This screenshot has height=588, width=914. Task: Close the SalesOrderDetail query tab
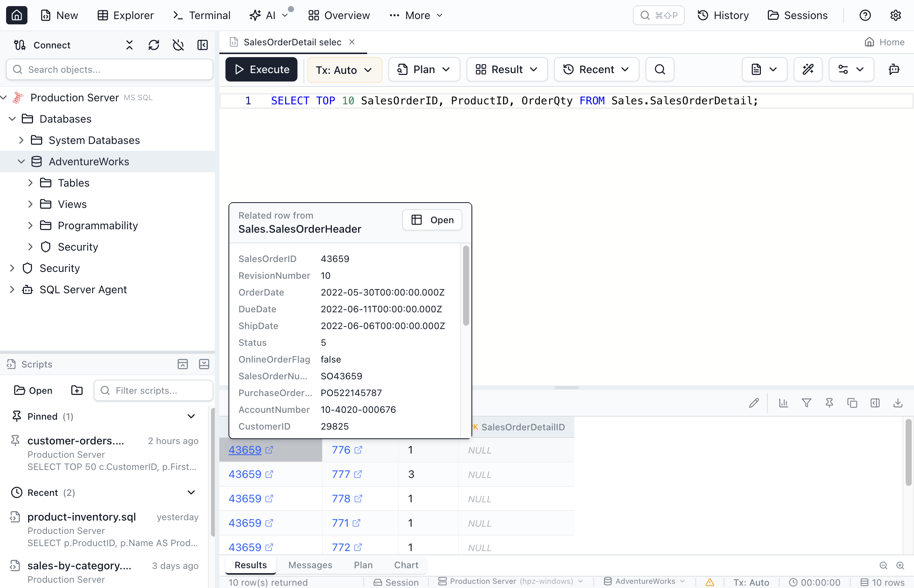point(352,42)
